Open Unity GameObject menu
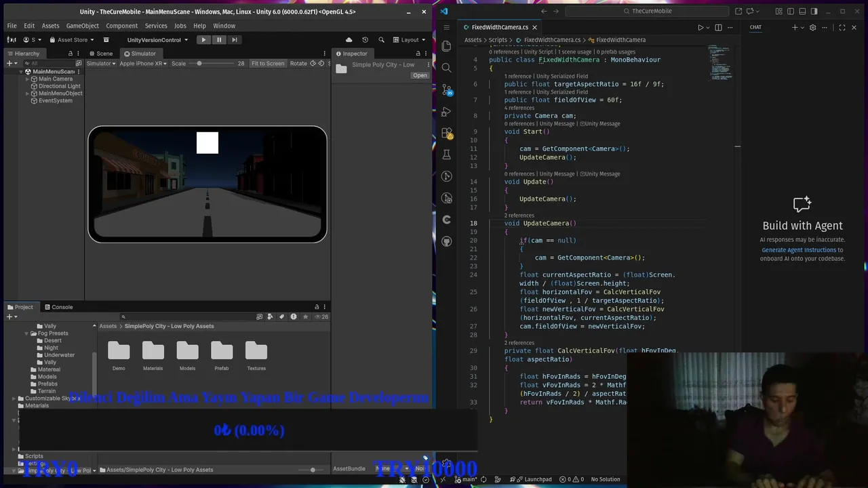This screenshot has height=488, width=868. point(82,26)
